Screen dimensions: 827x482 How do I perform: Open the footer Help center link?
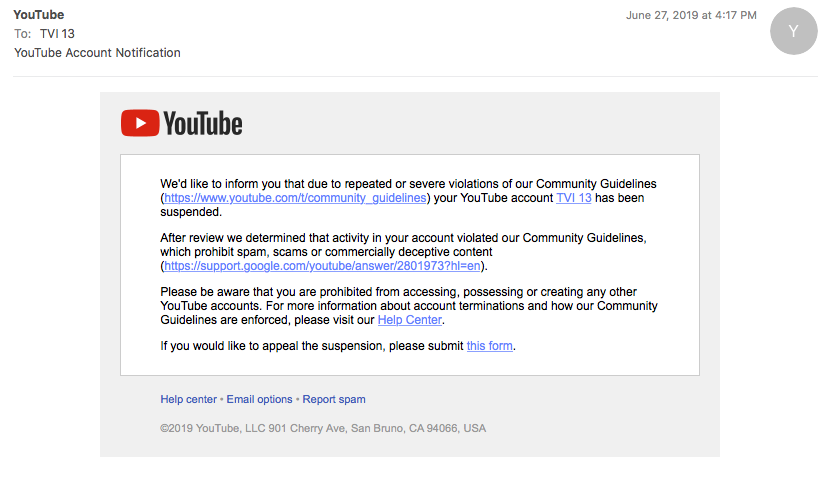188,399
